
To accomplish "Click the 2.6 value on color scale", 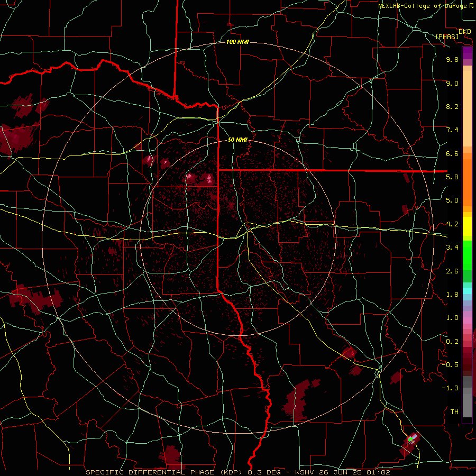I will click(x=452, y=271).
